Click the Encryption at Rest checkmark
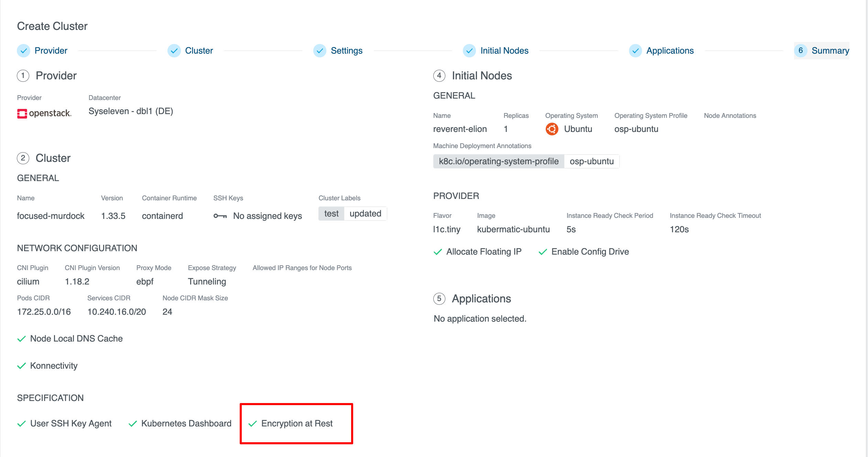The image size is (868, 457). tap(253, 423)
